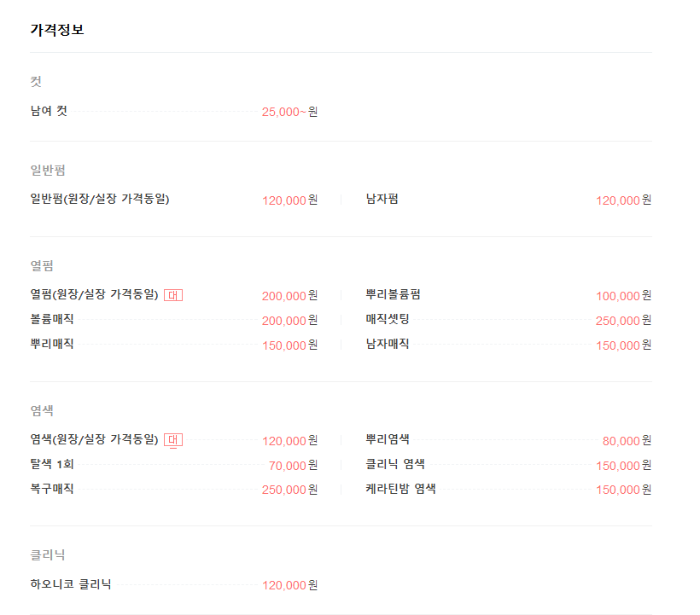Click the 열펌 category header

[x=42, y=265]
